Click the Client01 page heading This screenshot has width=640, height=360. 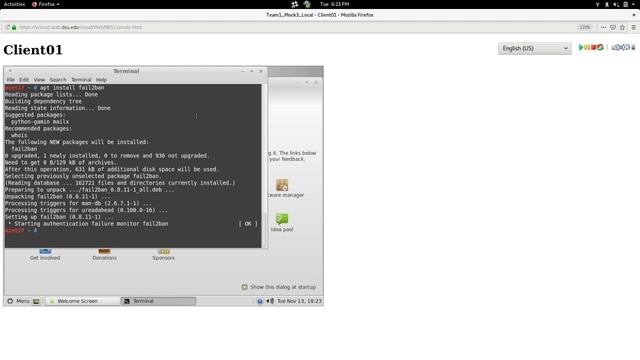(33, 50)
